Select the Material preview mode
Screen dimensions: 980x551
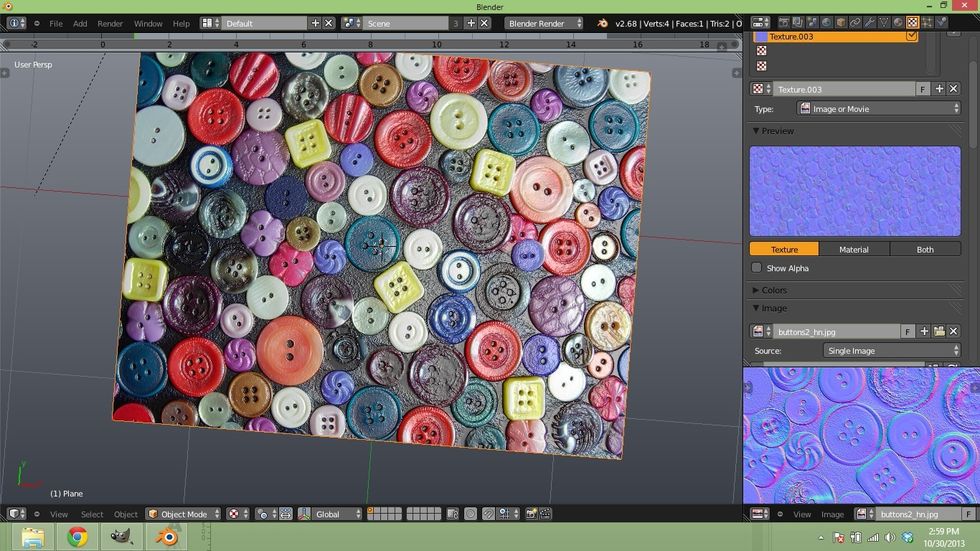pyautogui.click(x=854, y=249)
